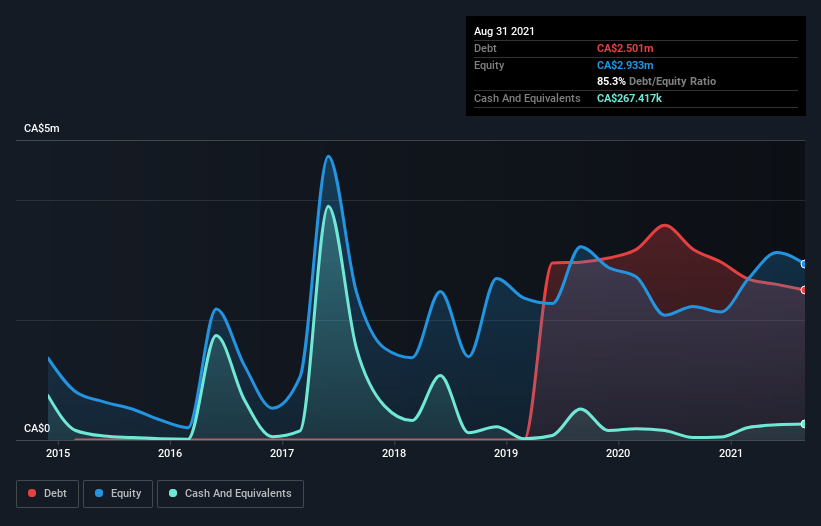821x526 pixels.
Task: Click the 2019 x-axis label
Action: coord(506,453)
